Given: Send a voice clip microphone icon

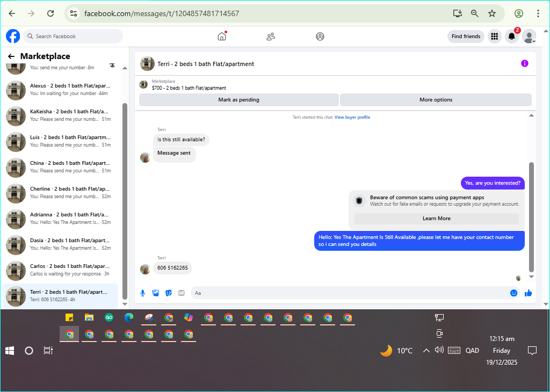Looking at the screenshot, I should point(143,293).
